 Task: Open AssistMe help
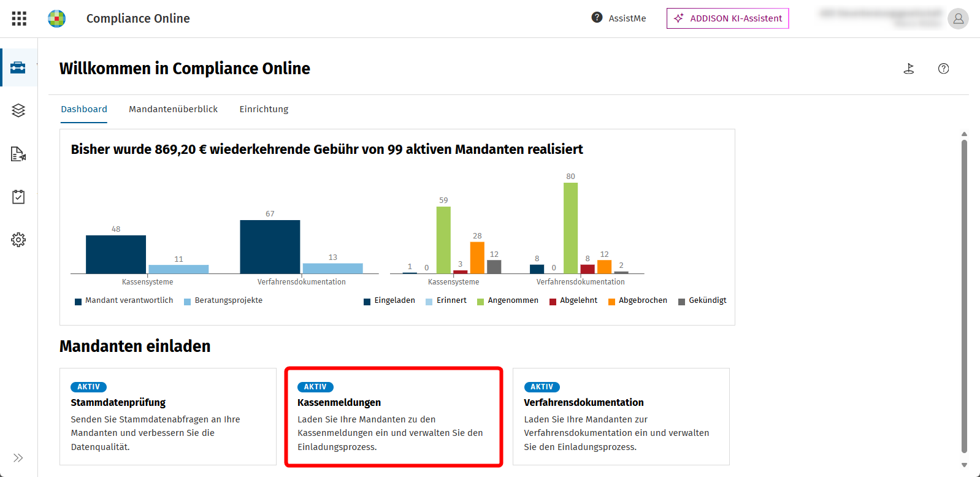point(619,18)
